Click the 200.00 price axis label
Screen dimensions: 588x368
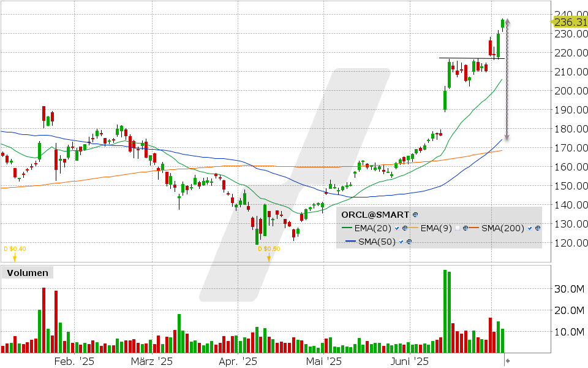pos(571,91)
